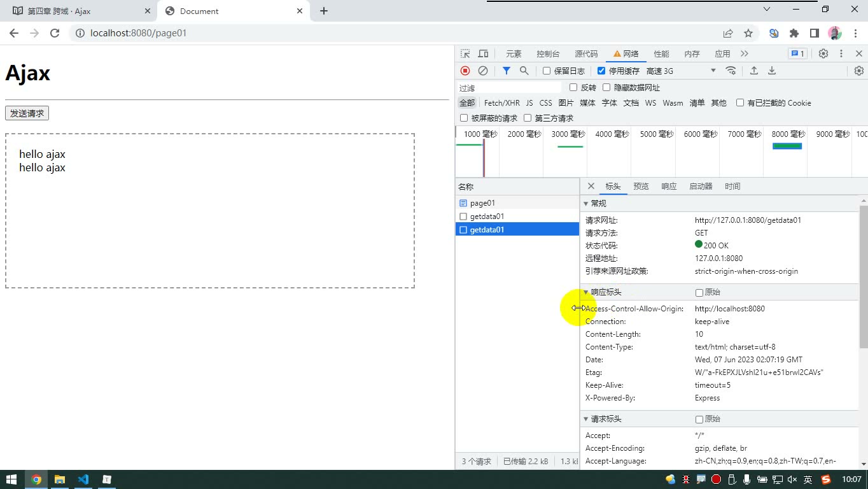Open network conditions wifi icon

[731, 71]
